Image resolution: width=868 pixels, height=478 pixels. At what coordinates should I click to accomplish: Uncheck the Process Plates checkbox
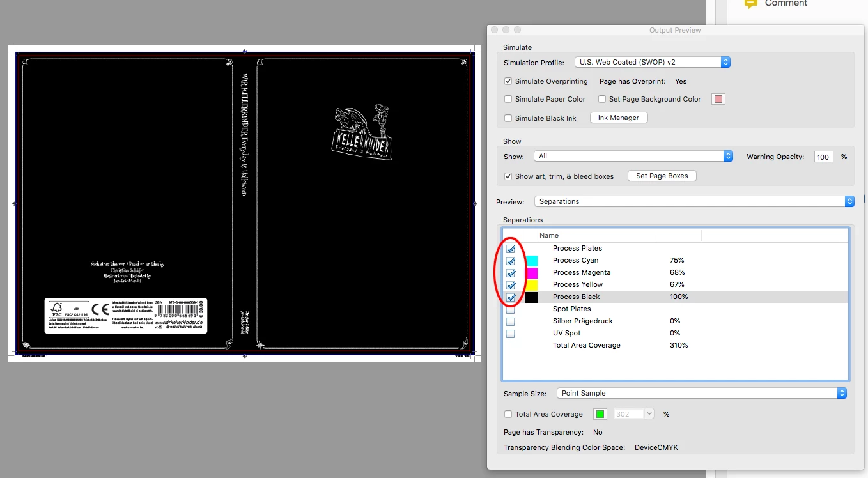click(511, 249)
